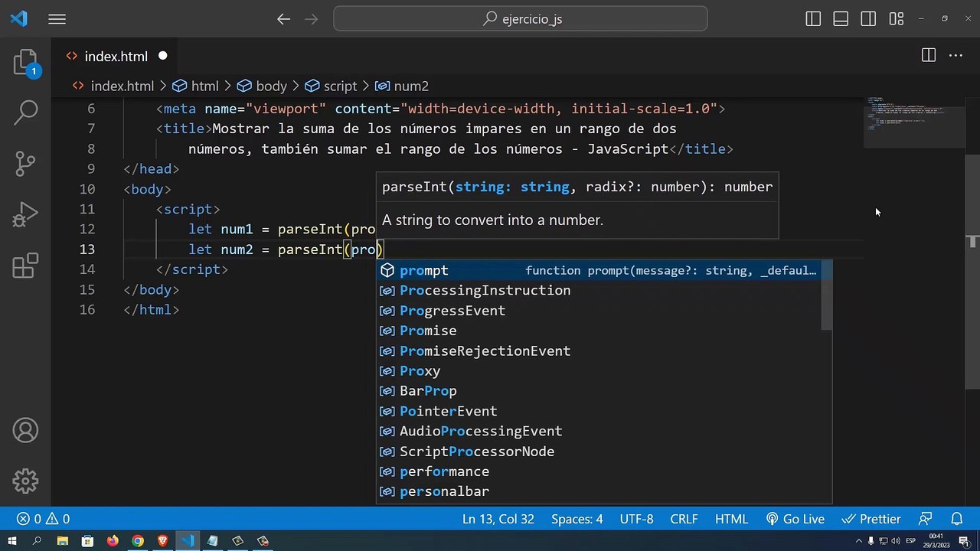Open the Search view in activity bar
Screen dimensions: 980x551
point(25,112)
